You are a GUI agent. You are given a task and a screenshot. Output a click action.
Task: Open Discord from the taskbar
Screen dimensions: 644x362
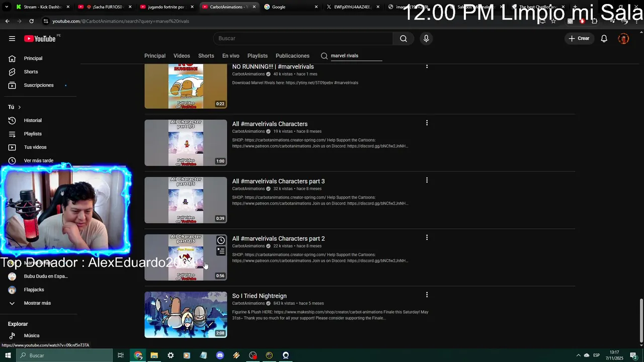tap(220, 355)
